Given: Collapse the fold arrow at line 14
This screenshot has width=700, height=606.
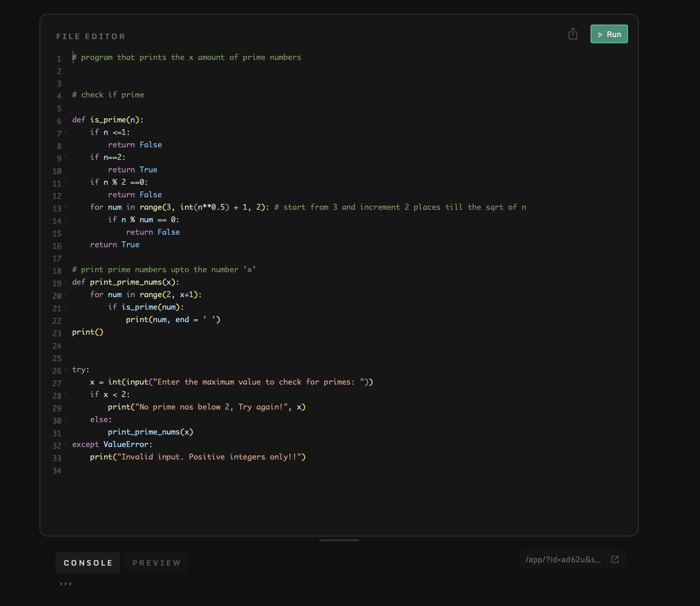Looking at the screenshot, I should (x=66, y=220).
